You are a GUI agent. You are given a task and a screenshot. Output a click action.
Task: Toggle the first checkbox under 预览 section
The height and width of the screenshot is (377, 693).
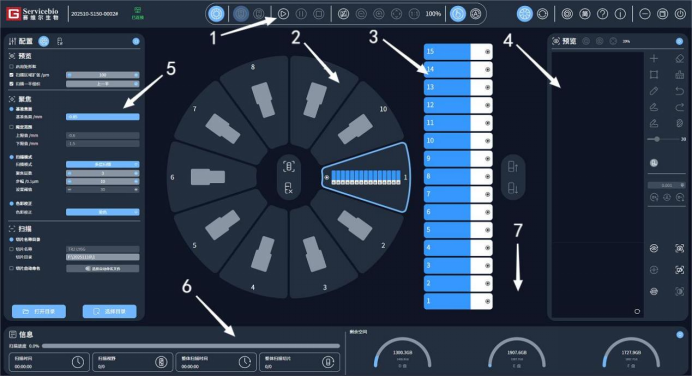[x=11, y=66]
